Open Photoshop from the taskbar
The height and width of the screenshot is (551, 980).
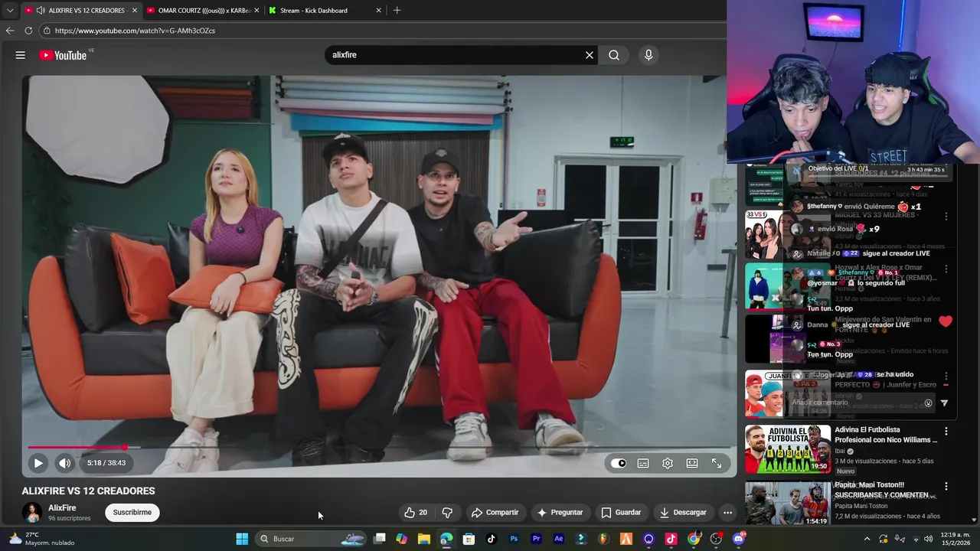point(514,539)
